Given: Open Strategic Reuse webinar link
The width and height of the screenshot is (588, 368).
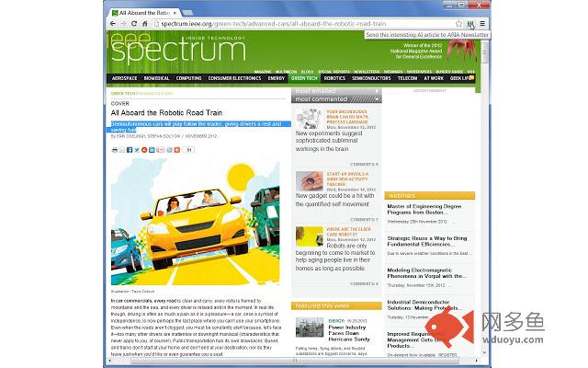Looking at the screenshot, I should 427,241.
